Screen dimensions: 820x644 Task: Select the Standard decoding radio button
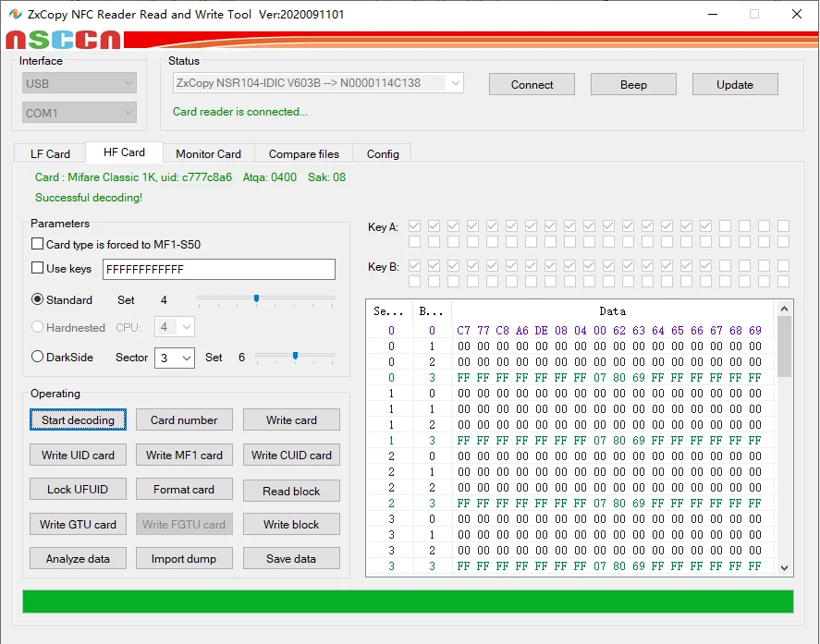[x=37, y=299]
